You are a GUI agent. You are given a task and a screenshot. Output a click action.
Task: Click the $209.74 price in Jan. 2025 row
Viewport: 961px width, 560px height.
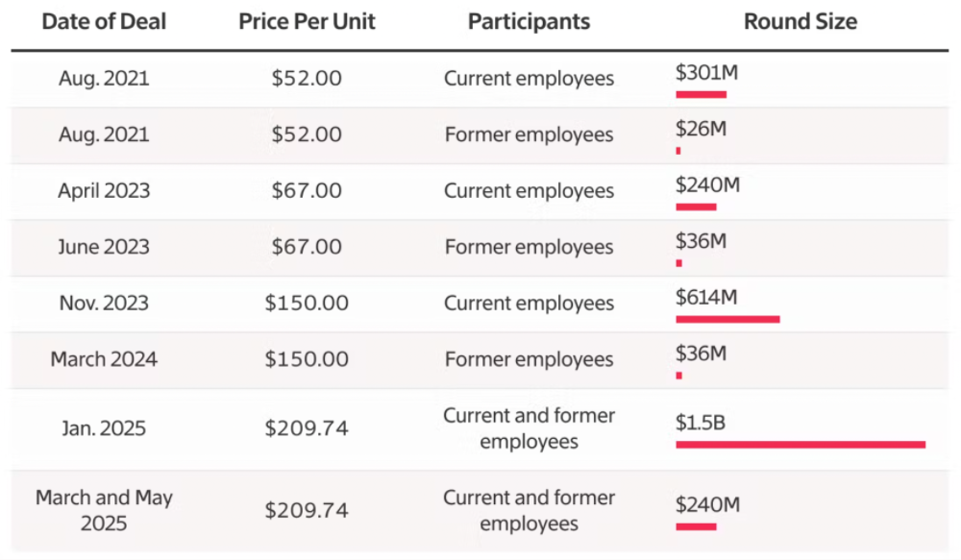(306, 428)
